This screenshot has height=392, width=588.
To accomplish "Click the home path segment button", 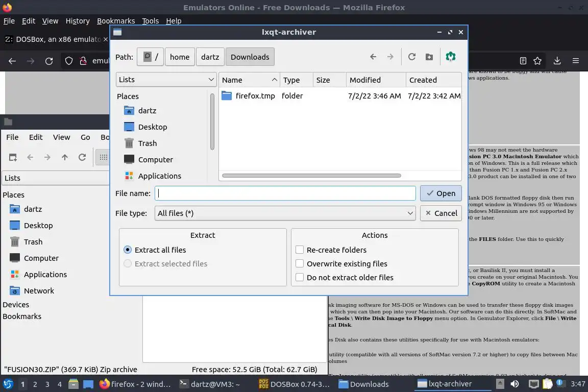I will coord(180,57).
